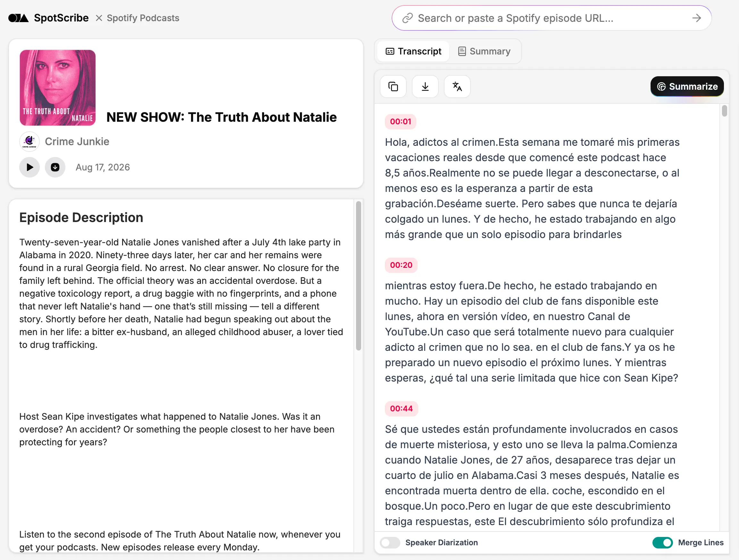
Task: Play the episode audio
Action: (x=30, y=167)
